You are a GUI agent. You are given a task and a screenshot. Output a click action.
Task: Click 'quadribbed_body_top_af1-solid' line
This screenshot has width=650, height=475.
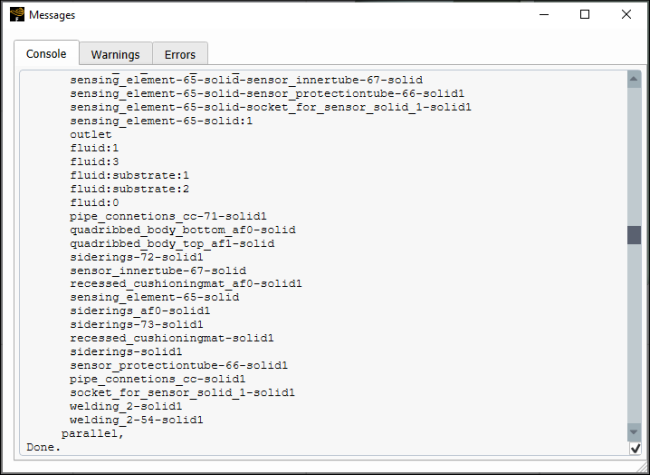tap(172, 243)
